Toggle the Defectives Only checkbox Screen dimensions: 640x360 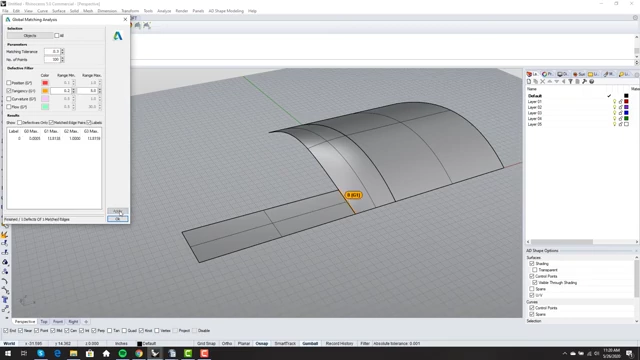[x=19, y=122]
